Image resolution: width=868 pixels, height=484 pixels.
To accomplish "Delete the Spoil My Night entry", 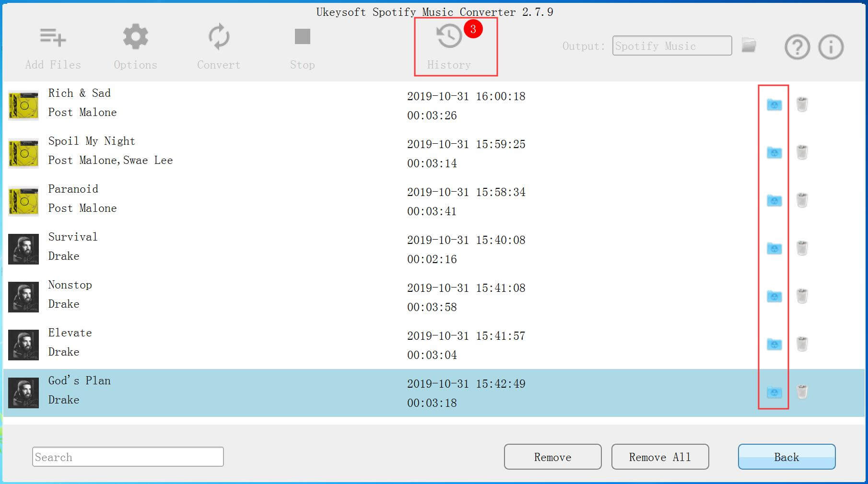I will [802, 152].
